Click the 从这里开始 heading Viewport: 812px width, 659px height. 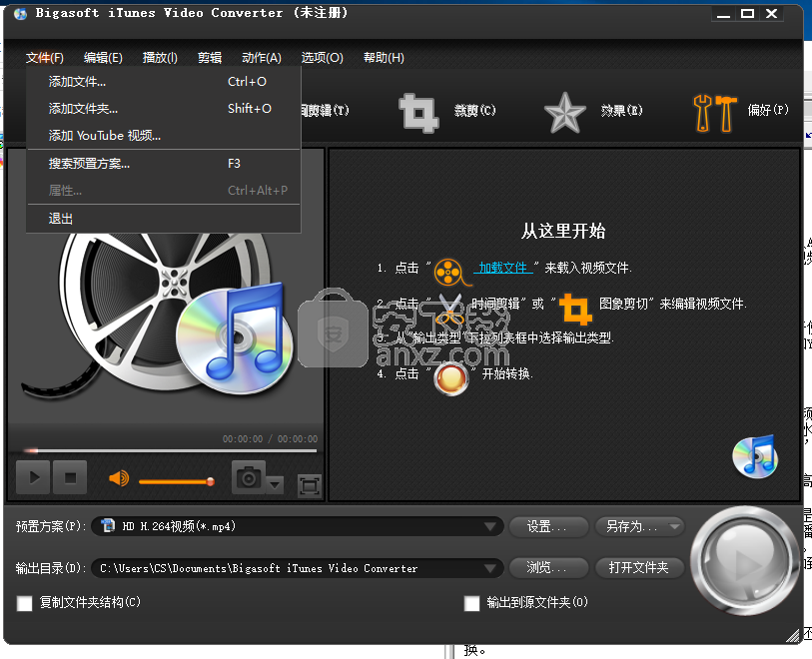tap(563, 231)
